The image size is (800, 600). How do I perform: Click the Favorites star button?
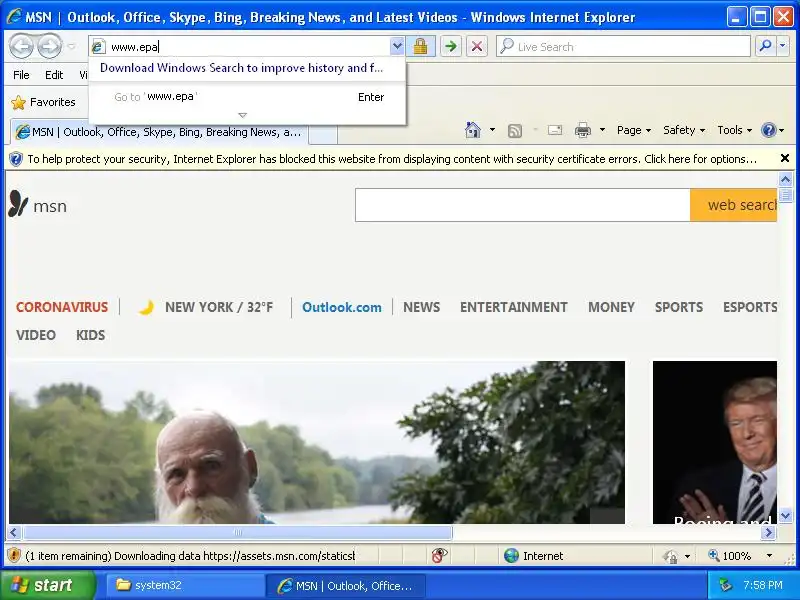click(43, 102)
